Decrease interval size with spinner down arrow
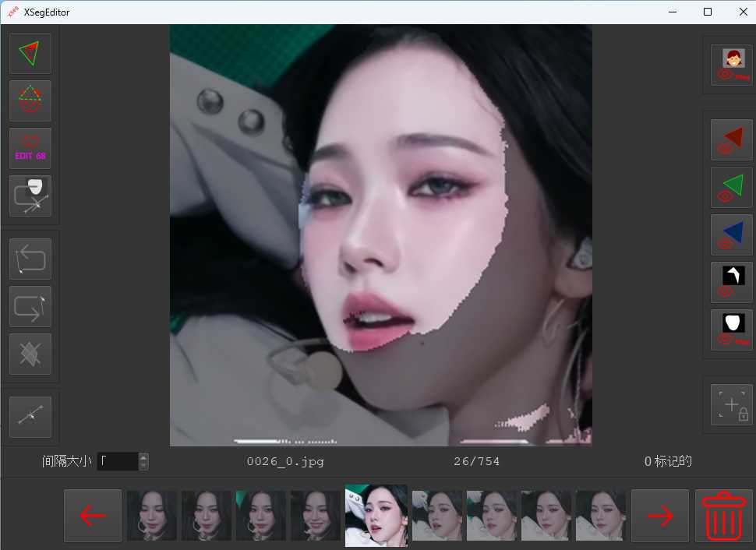This screenshot has height=550, width=756. click(x=143, y=466)
